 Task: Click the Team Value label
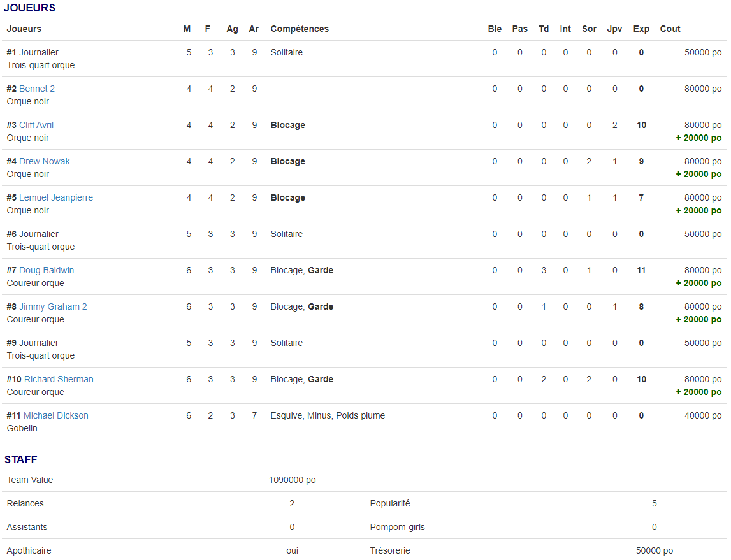point(30,480)
